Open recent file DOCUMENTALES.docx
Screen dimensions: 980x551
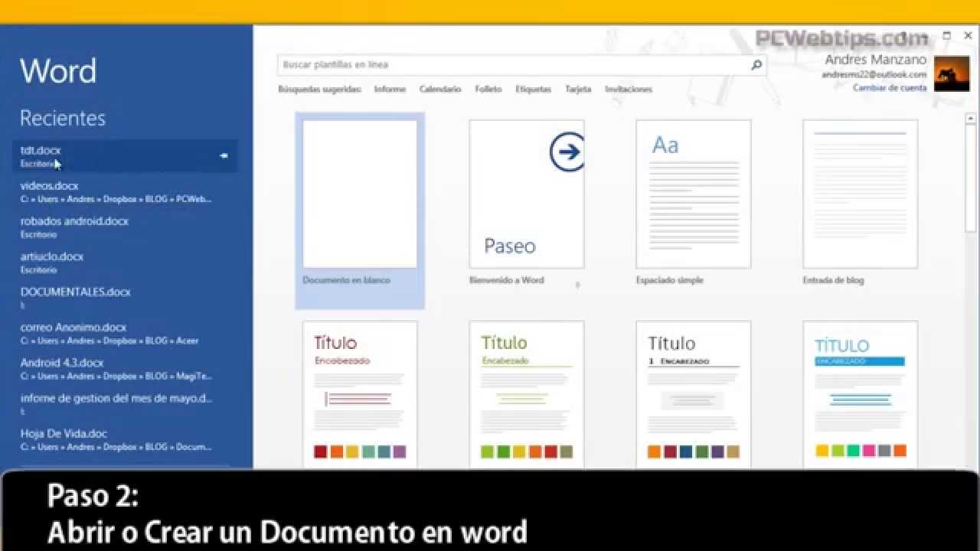[x=125, y=298]
